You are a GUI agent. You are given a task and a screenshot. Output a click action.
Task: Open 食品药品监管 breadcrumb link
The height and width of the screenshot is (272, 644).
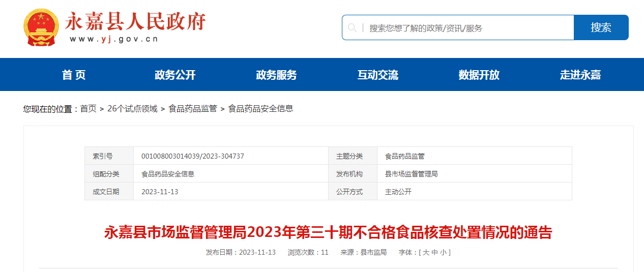[193, 108]
